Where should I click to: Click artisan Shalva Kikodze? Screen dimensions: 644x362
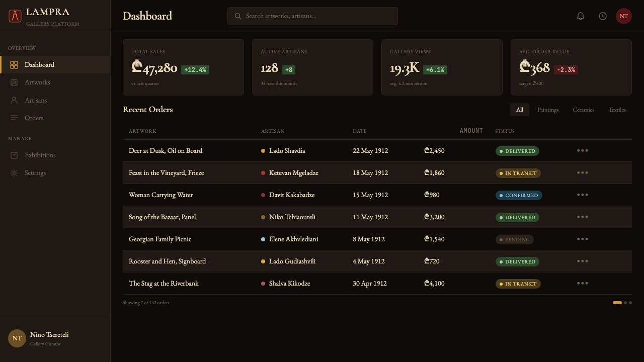click(x=290, y=284)
